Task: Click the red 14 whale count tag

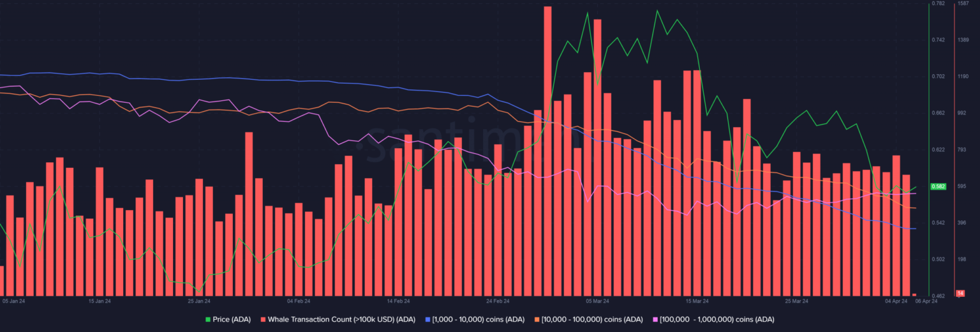Action: click(x=960, y=293)
